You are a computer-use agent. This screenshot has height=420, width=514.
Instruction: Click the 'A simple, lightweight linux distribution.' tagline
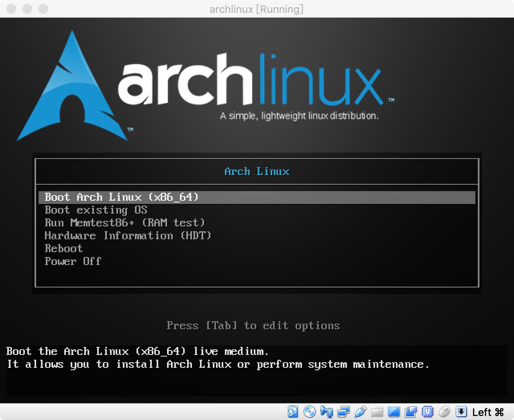click(299, 116)
